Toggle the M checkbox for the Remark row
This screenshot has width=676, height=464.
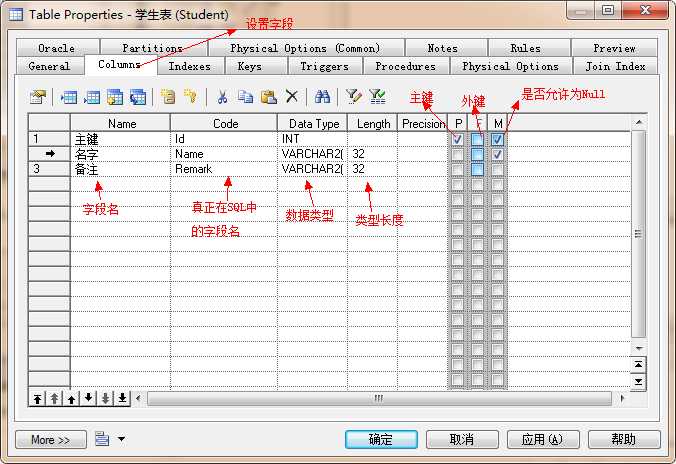tap(498, 169)
